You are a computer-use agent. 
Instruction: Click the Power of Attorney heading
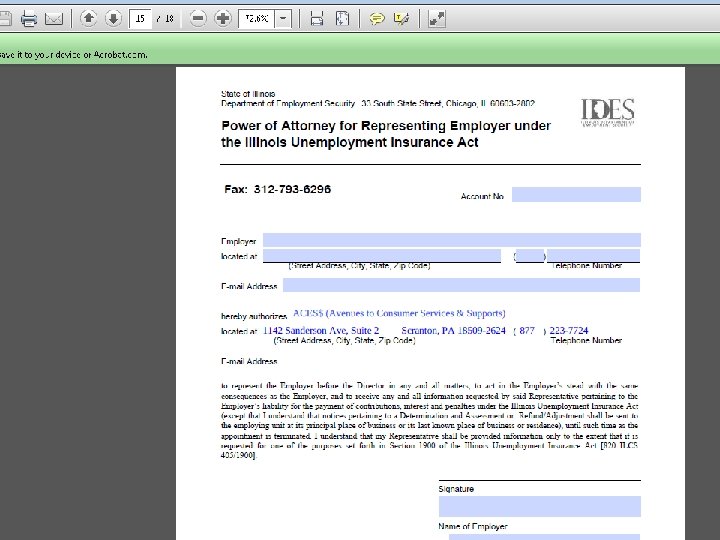click(386, 134)
